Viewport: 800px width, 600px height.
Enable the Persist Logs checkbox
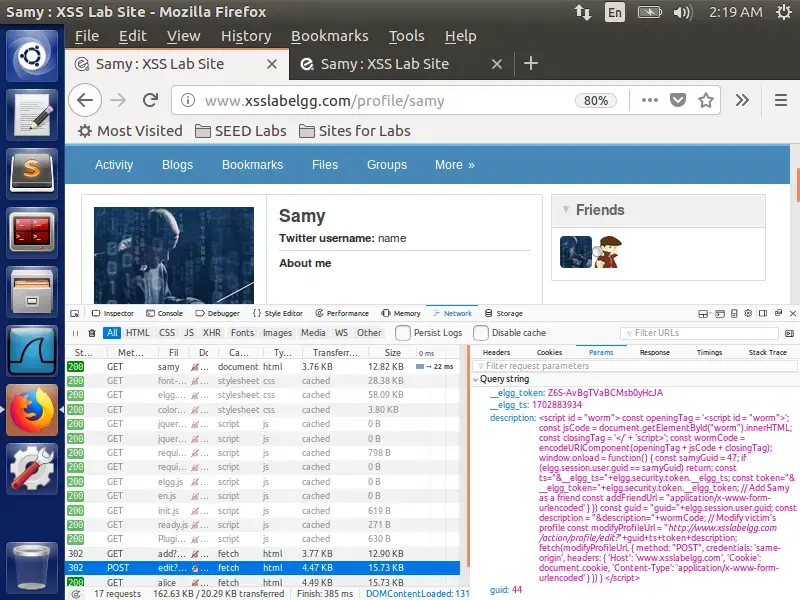coord(403,333)
